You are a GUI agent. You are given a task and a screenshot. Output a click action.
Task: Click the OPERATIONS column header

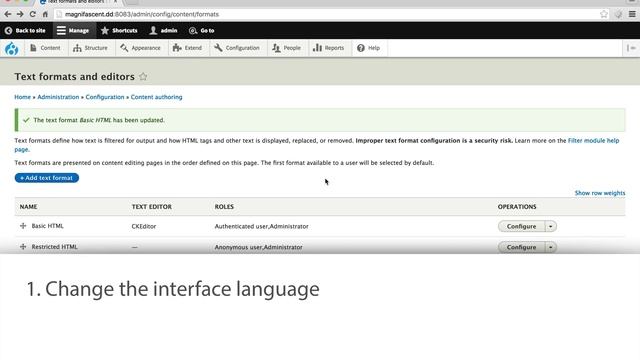click(517, 207)
